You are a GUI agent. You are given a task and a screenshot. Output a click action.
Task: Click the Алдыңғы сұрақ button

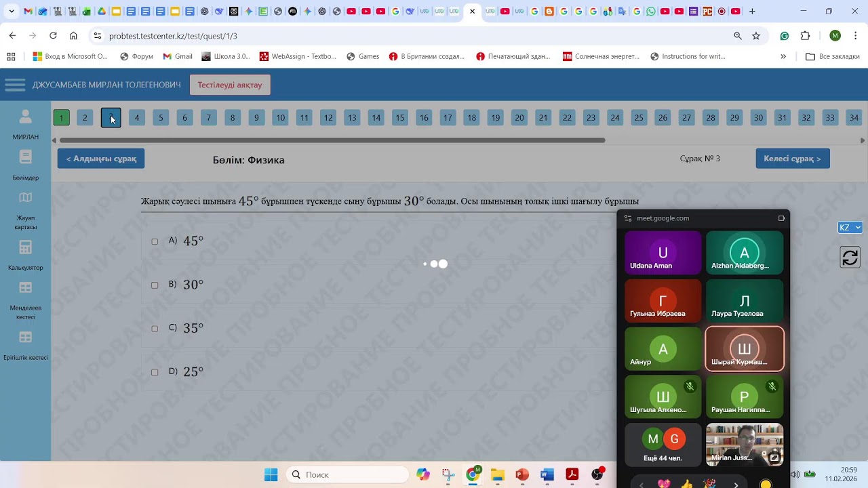pyautogui.click(x=101, y=159)
